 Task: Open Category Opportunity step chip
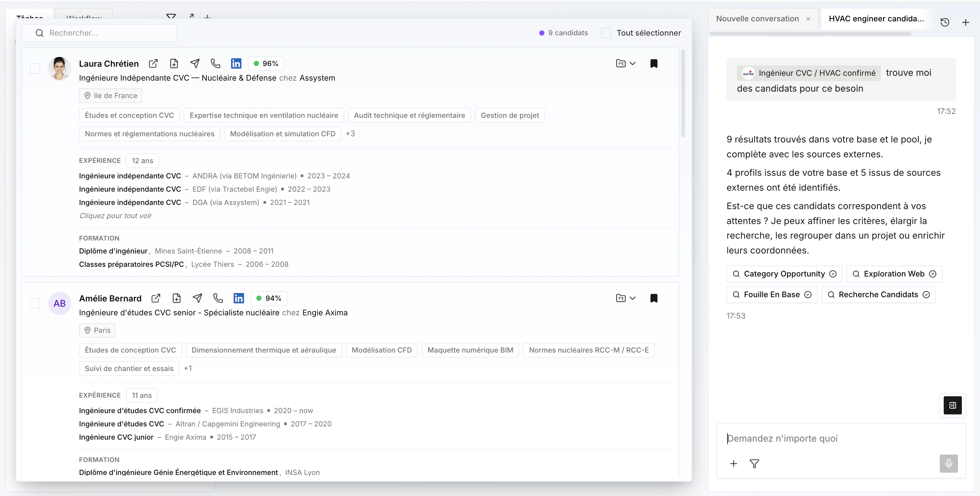point(785,274)
